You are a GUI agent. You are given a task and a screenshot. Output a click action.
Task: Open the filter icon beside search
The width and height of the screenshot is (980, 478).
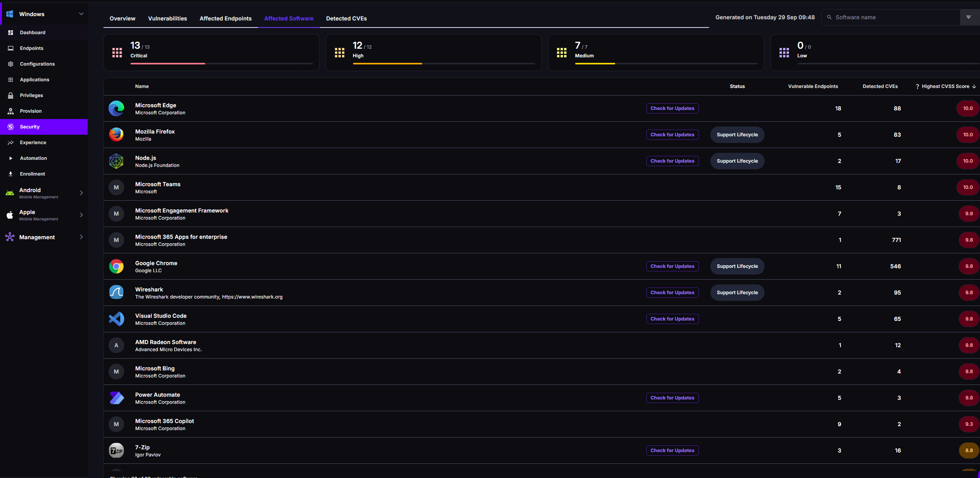point(969,17)
